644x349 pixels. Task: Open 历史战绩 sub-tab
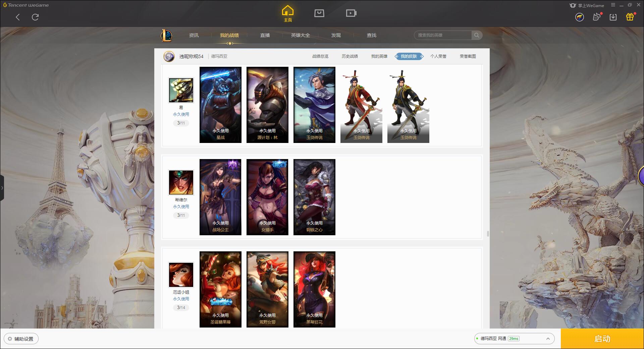(x=350, y=56)
